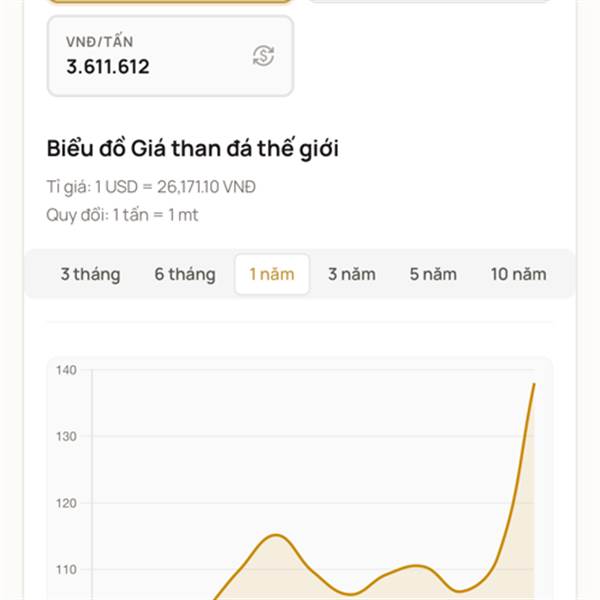Select the 10 năm time range
Viewport: 600px width, 600px height.
pos(518,274)
